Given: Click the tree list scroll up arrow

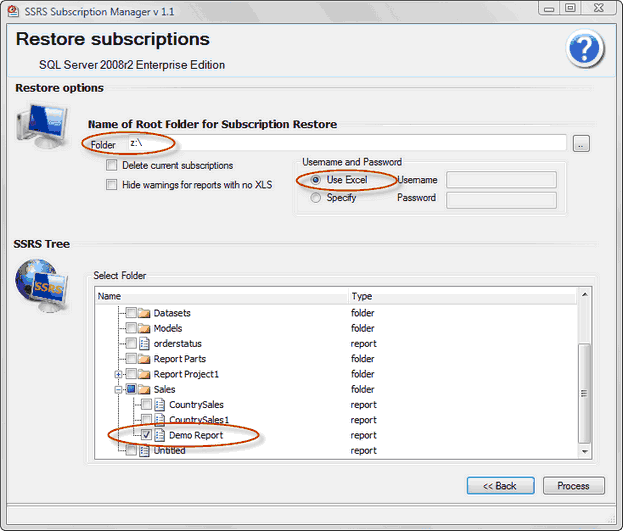Looking at the screenshot, I should [584, 295].
